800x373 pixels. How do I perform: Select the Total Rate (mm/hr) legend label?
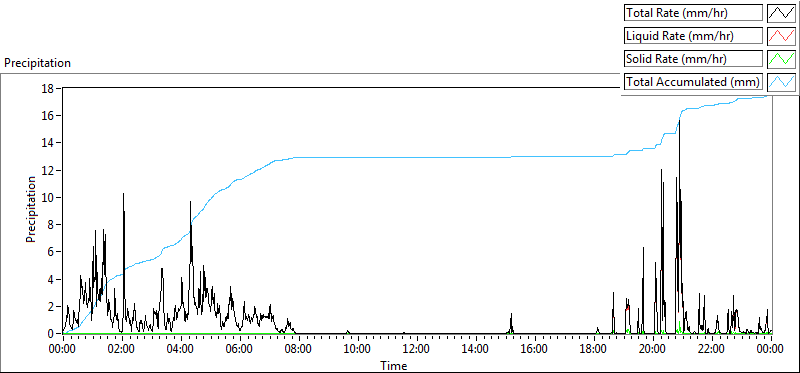[x=693, y=13]
